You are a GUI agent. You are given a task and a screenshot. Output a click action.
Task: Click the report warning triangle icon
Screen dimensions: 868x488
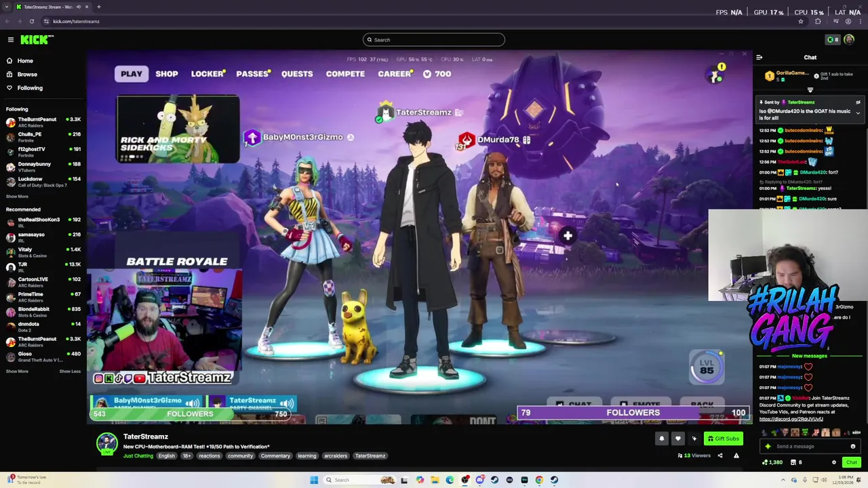pyautogui.click(x=736, y=456)
